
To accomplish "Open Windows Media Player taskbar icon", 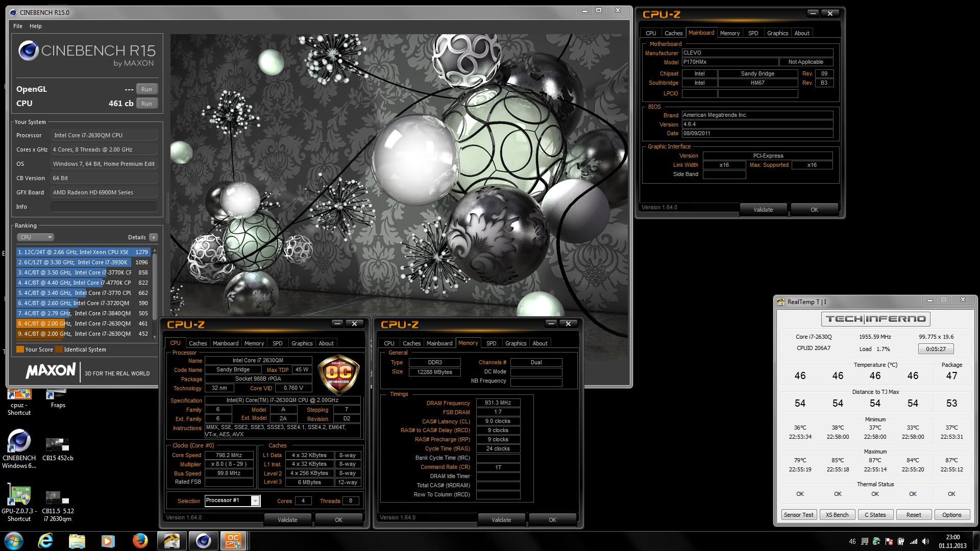I will coord(108,540).
